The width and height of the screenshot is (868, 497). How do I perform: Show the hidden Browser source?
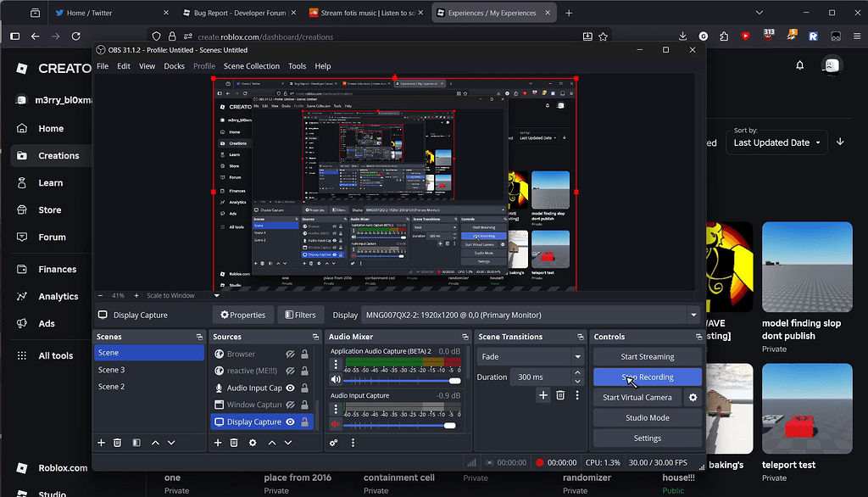[x=290, y=354]
